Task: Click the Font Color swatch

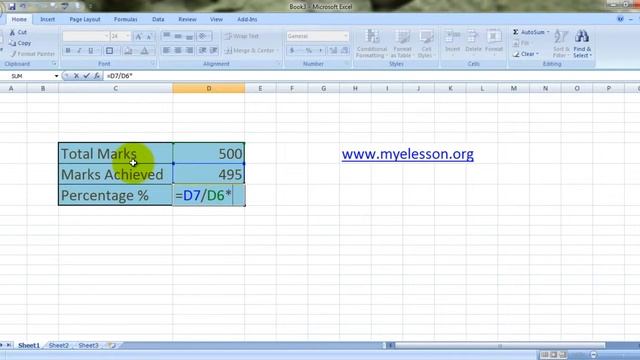Action: tap(144, 51)
